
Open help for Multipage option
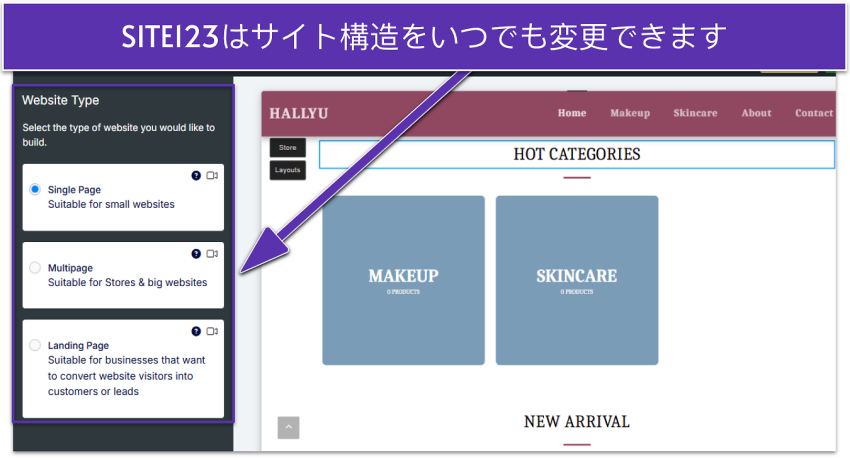point(196,254)
